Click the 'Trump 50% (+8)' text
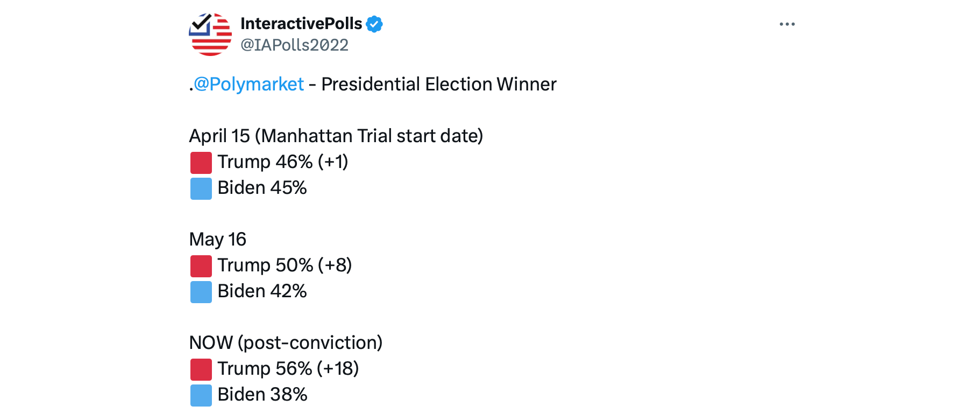This screenshot has width=980, height=420. [285, 265]
